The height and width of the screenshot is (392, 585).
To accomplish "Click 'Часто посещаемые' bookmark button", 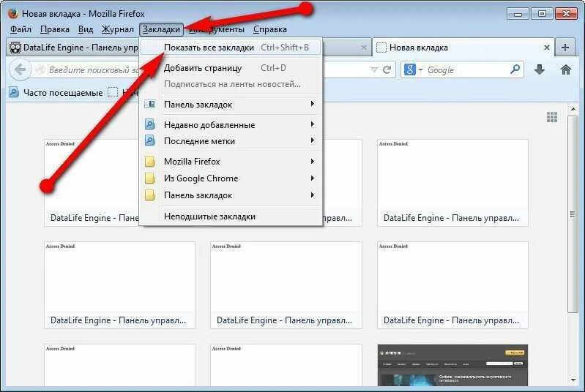I will 56,92.
